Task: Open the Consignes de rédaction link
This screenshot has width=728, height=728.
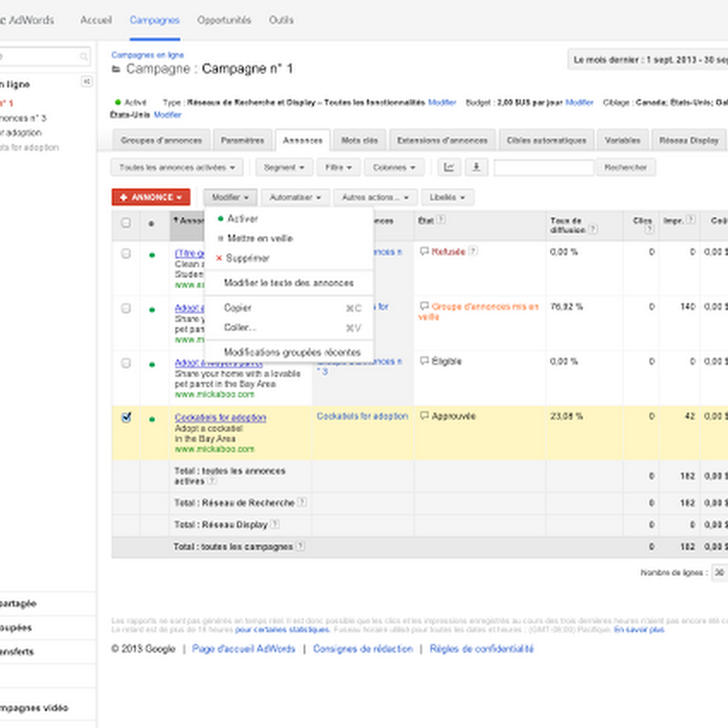Action: [x=363, y=649]
